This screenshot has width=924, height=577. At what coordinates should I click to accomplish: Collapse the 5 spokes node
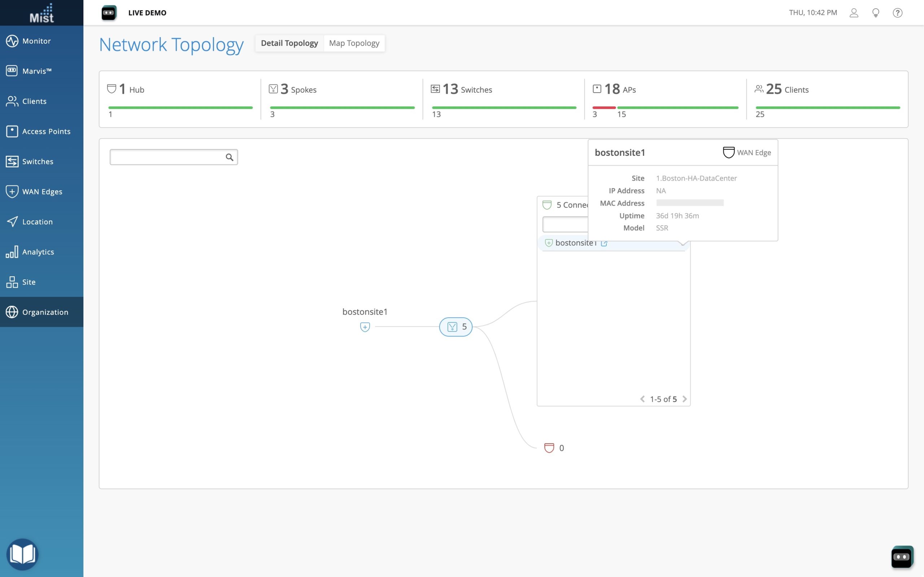[x=456, y=327]
